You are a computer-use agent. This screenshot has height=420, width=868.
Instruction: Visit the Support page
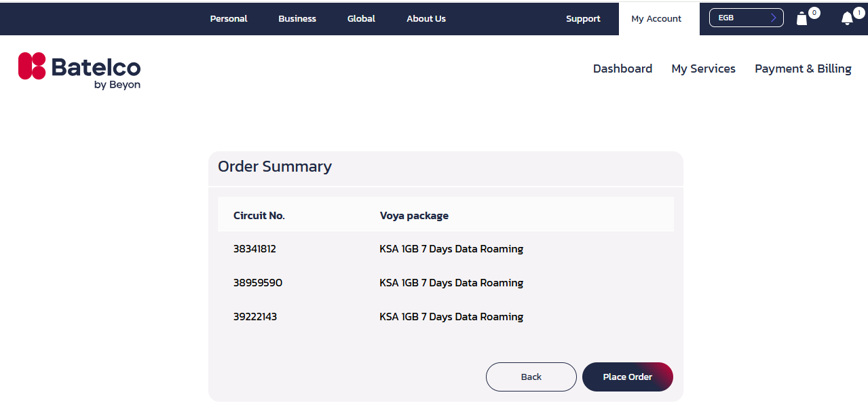pos(583,18)
